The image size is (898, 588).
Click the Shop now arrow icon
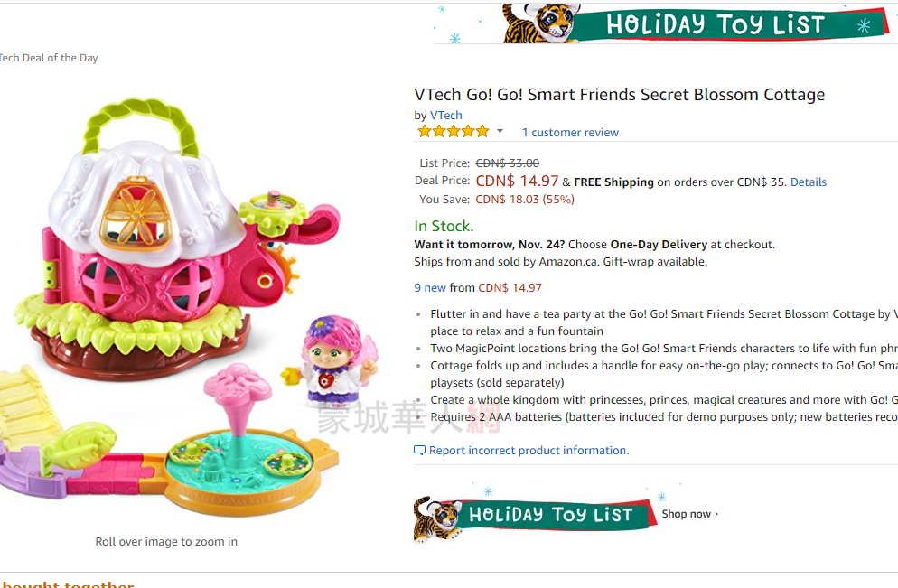click(x=716, y=514)
